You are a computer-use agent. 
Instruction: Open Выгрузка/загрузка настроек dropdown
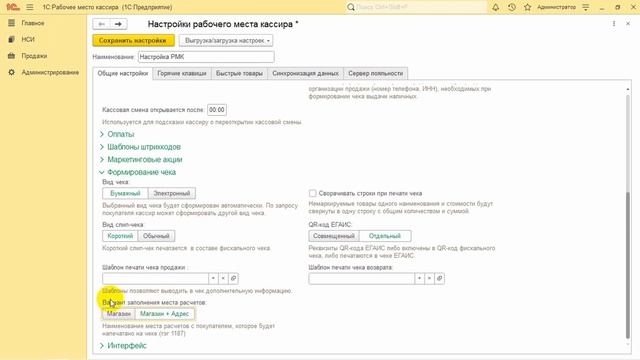pyautogui.click(x=226, y=40)
